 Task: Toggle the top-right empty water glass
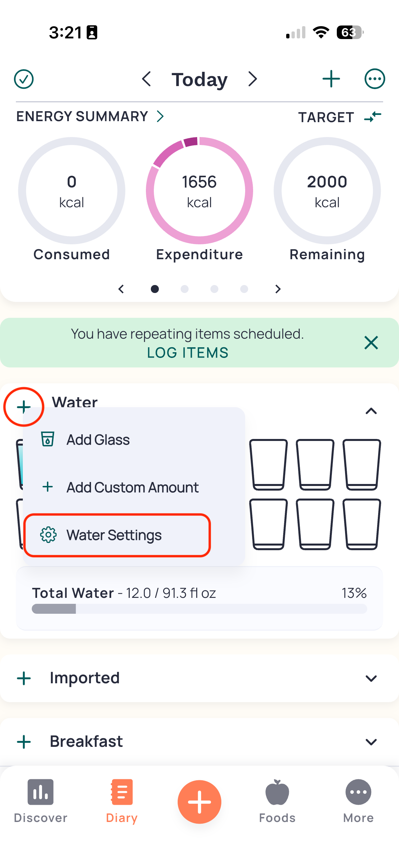362,464
